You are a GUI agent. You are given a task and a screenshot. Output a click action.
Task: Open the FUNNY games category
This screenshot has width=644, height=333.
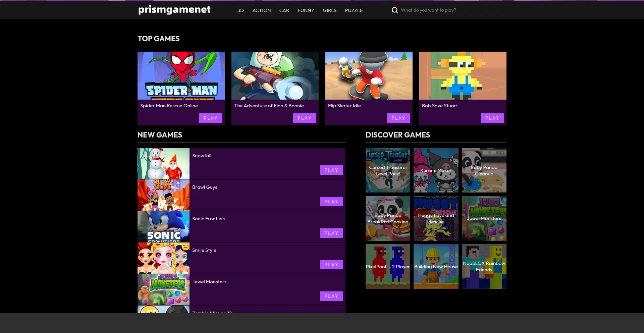click(306, 10)
